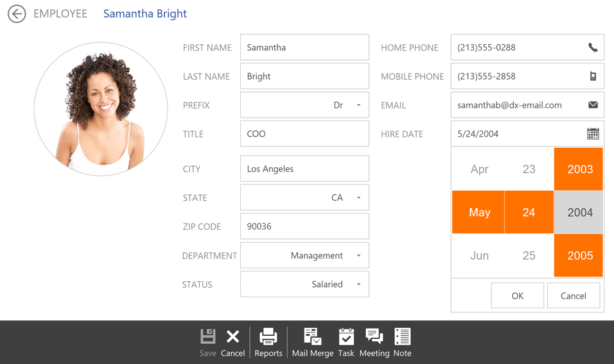This screenshot has height=364, width=614.
Task: Open the hire date calendar icon
Action: pos(593,134)
